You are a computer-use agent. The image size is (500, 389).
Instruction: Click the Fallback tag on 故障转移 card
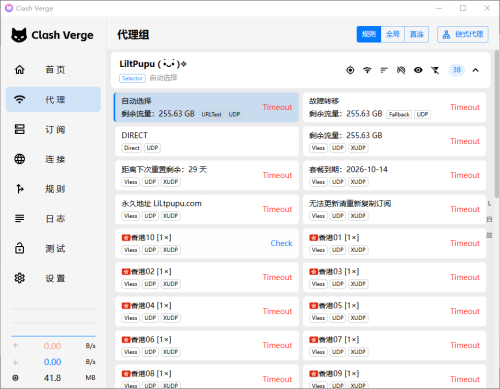point(399,114)
